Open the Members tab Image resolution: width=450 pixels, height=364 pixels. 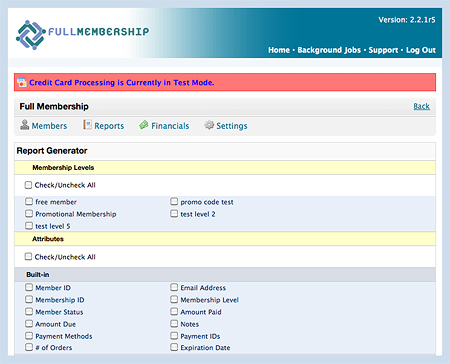coord(49,126)
